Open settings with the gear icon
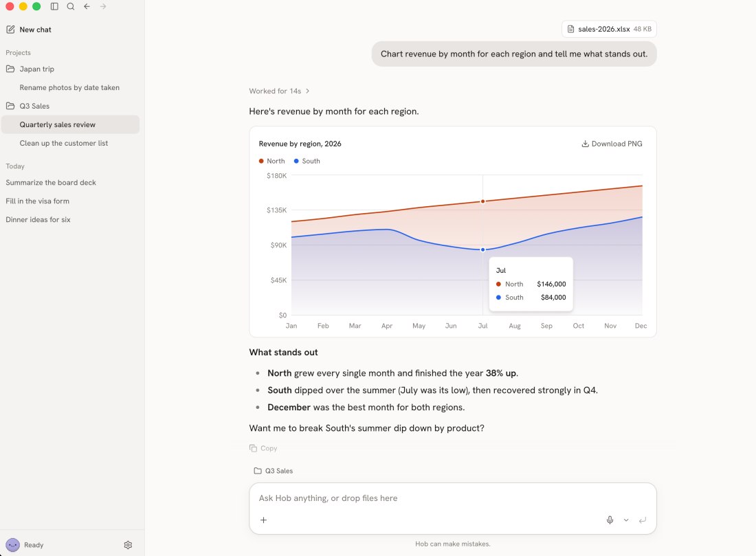 coord(128,545)
